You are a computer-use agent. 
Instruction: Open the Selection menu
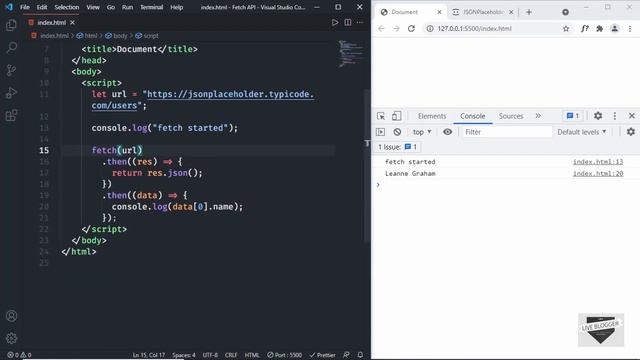(x=67, y=7)
